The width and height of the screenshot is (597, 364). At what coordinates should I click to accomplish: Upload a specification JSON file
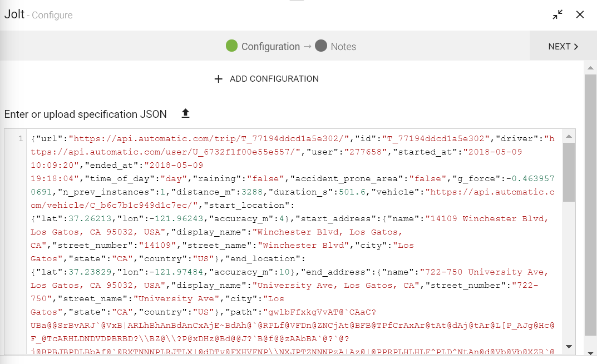(x=186, y=114)
